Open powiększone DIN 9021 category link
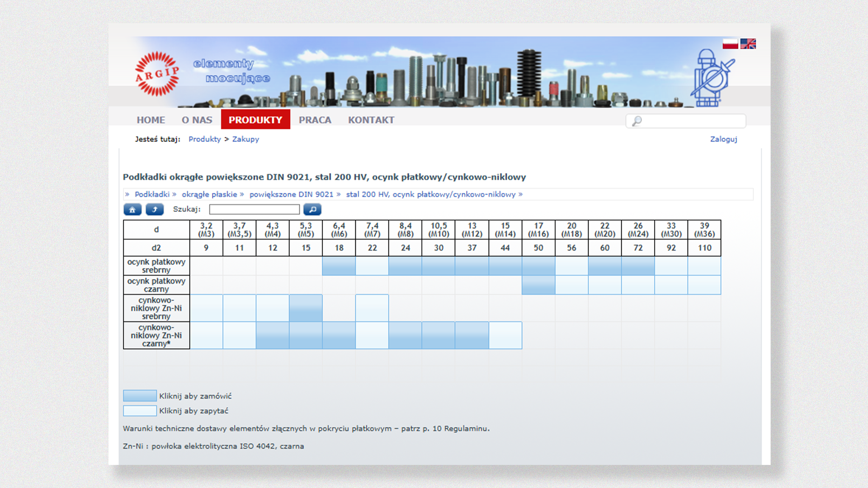868x488 pixels. pos(291,194)
